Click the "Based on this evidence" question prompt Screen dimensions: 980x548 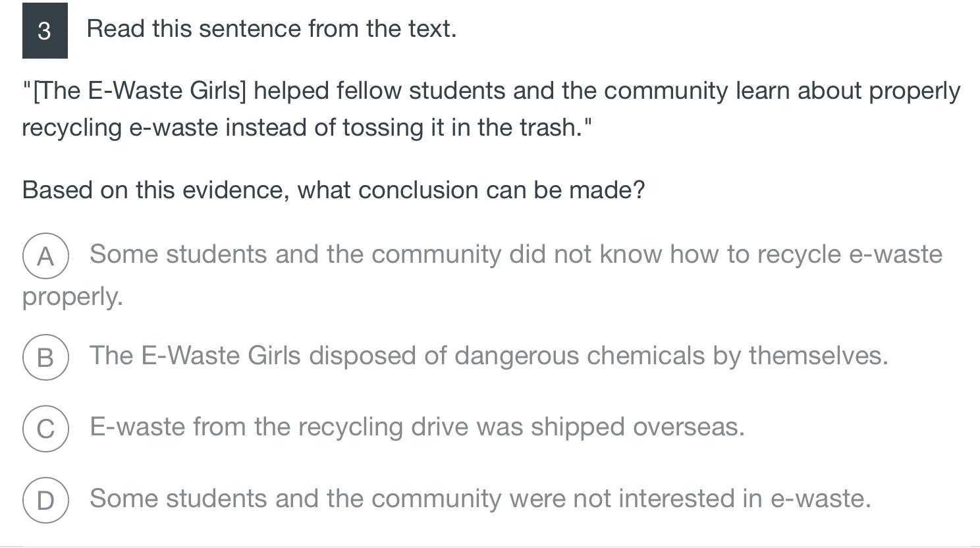333,190
